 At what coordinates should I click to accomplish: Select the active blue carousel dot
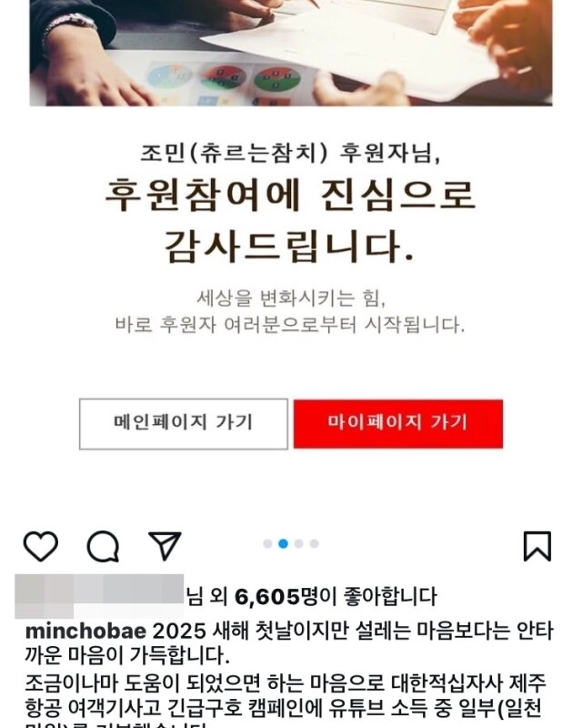(283, 543)
